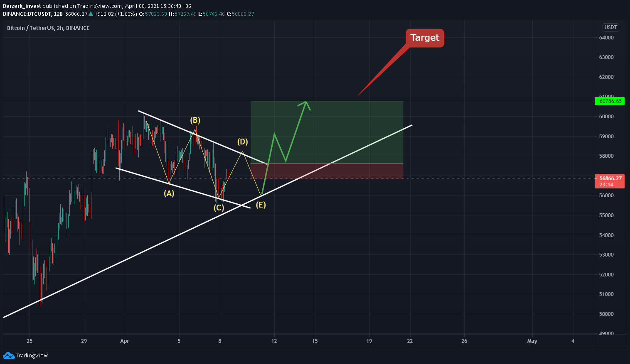This screenshot has width=630, height=364.
Task: Click the Berzerk_invest author name
Action: [22, 6]
